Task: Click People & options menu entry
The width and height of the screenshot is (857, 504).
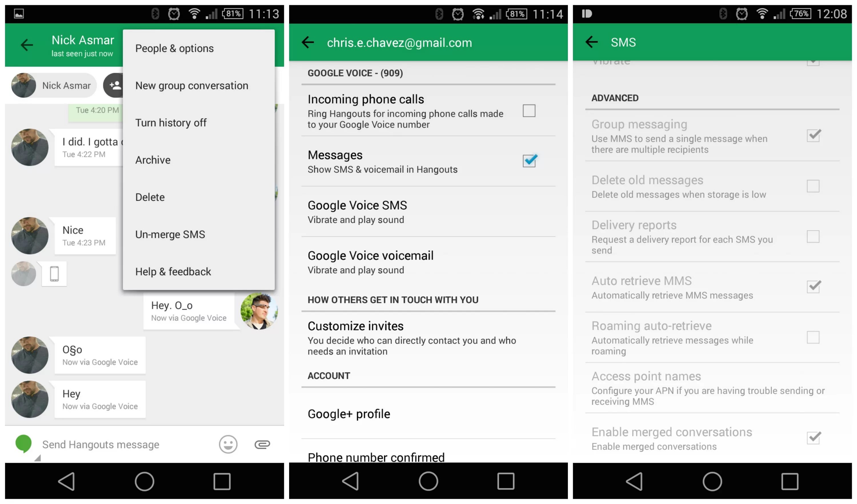Action: click(174, 48)
